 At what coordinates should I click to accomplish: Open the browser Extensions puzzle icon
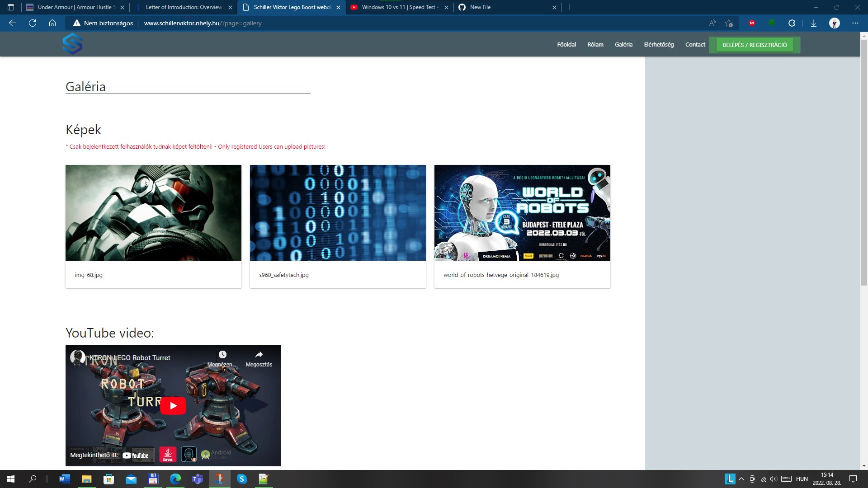[x=792, y=23]
